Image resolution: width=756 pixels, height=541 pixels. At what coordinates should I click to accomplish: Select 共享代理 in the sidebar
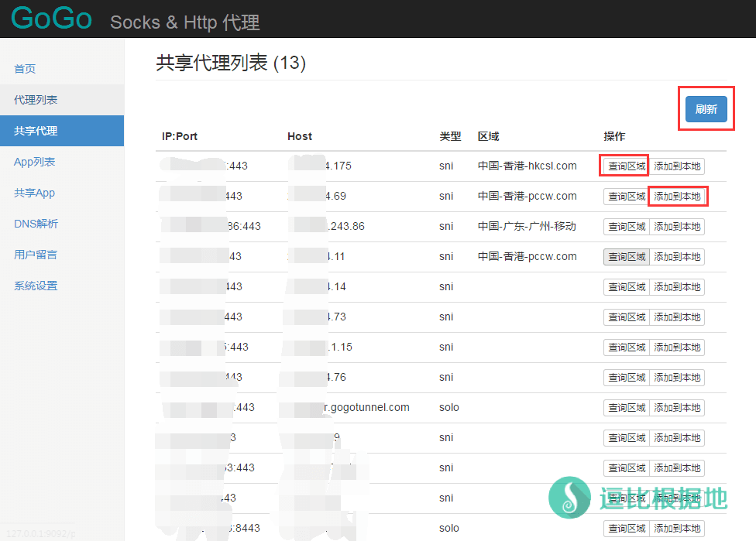pos(36,131)
